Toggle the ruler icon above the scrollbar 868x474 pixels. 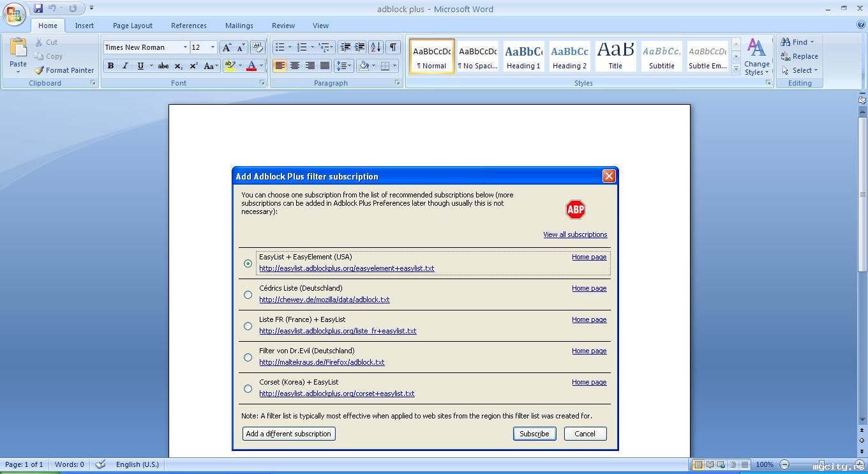862,100
